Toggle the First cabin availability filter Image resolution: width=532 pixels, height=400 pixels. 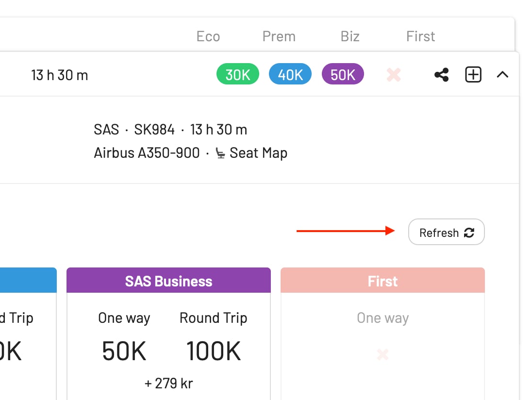coord(420,36)
